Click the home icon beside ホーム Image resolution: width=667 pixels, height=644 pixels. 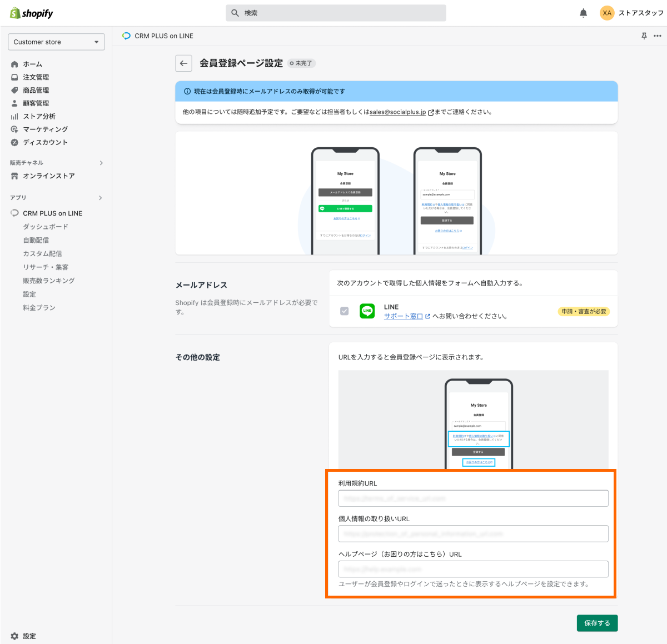point(14,64)
